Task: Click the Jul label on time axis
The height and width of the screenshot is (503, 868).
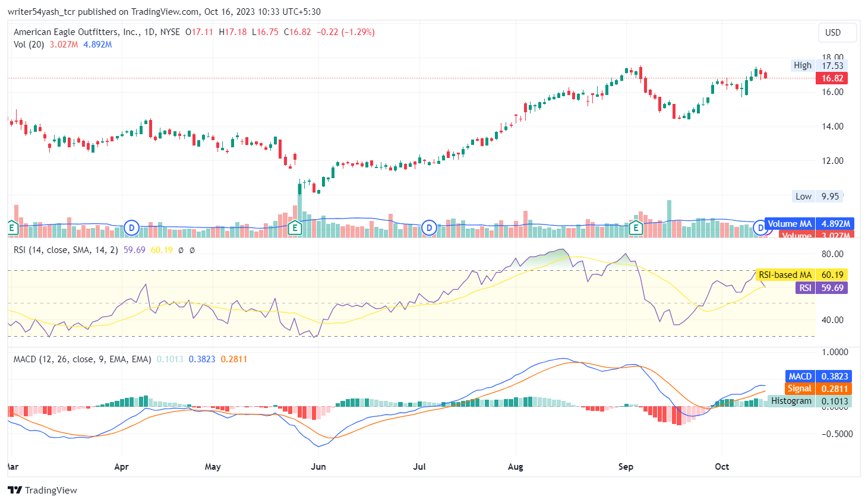Action: 419,467
